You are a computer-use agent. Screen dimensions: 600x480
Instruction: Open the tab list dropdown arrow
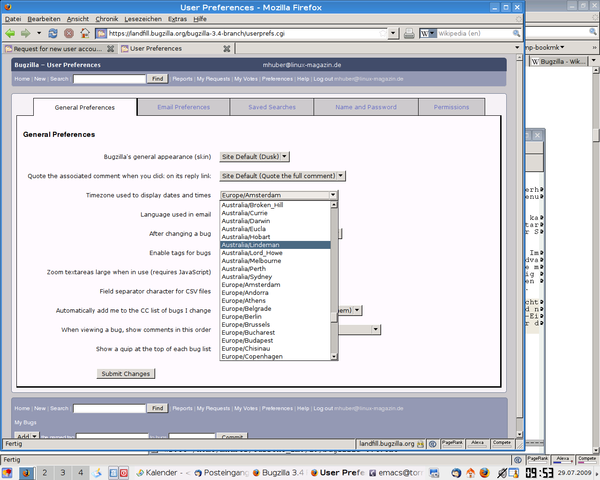(x=517, y=47)
